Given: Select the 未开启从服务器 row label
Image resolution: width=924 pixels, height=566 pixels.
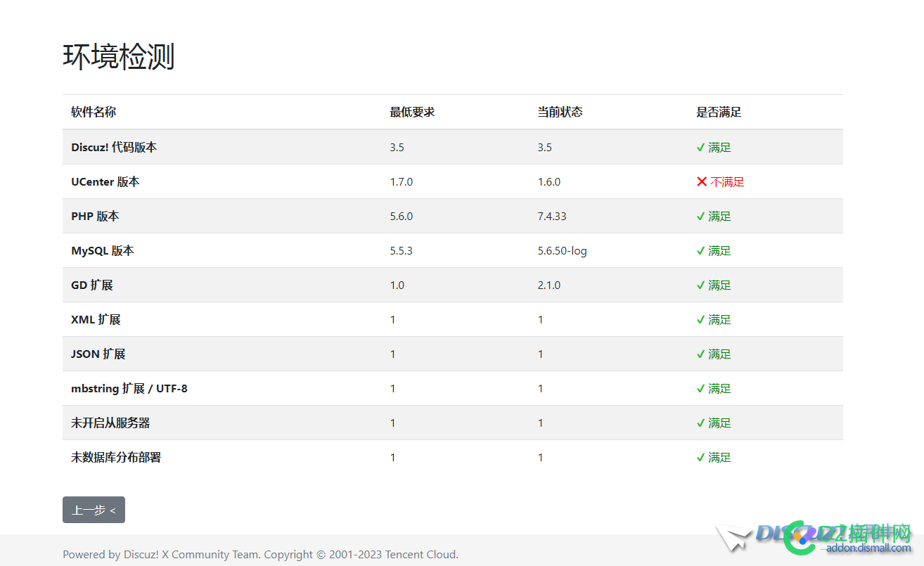Looking at the screenshot, I should [x=110, y=423].
